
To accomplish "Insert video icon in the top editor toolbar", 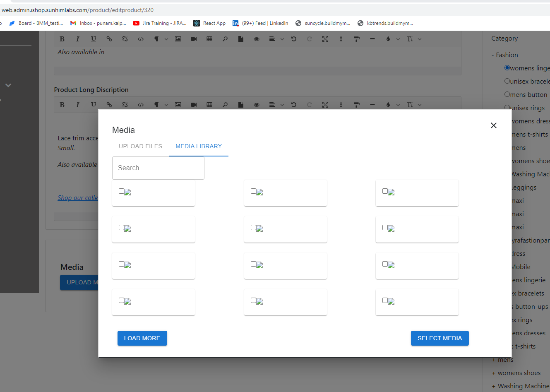I will tap(194, 39).
